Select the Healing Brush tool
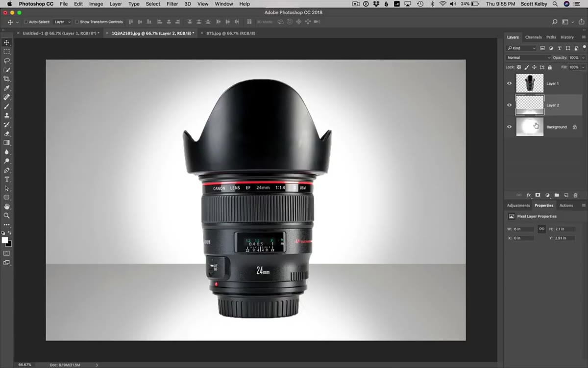 click(x=6, y=97)
